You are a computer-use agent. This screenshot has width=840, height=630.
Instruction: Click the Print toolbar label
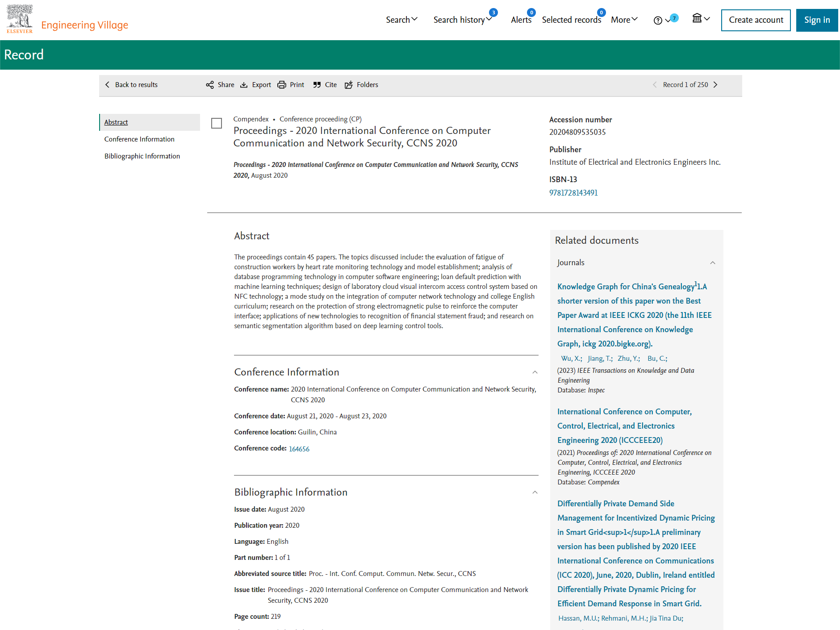pyautogui.click(x=297, y=85)
